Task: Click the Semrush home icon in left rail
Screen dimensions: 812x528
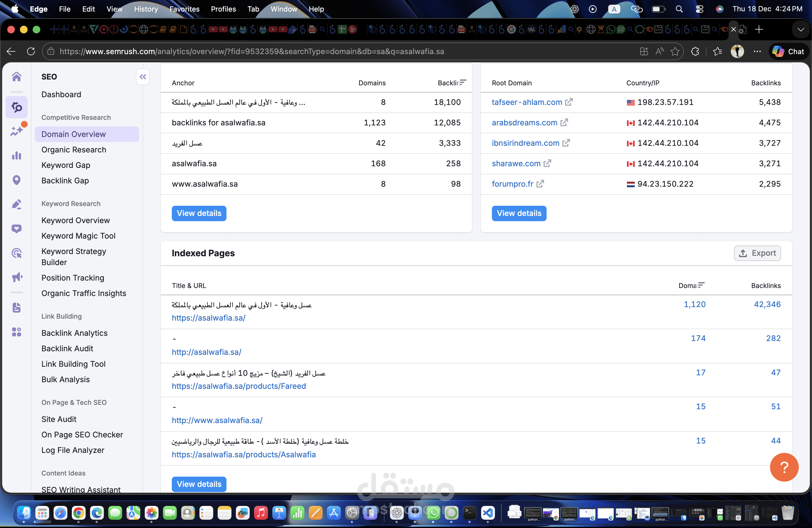Action: 16,77
